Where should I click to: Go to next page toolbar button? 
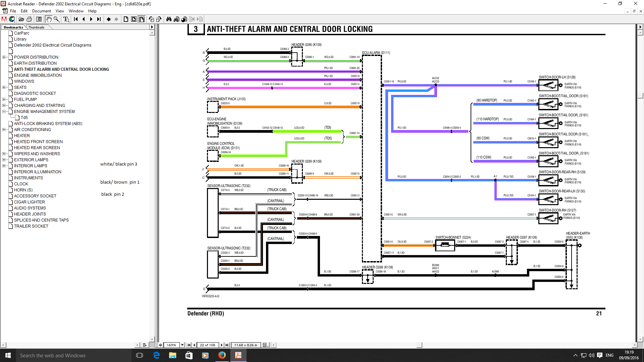click(x=91, y=19)
